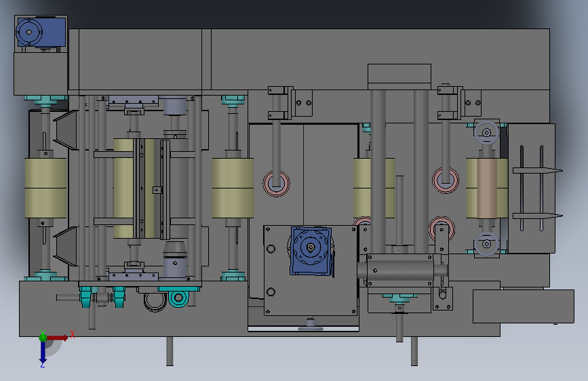Select the horizontal gray cylinder with bolted clamp plate
588x381 pixels.
coord(402,270)
